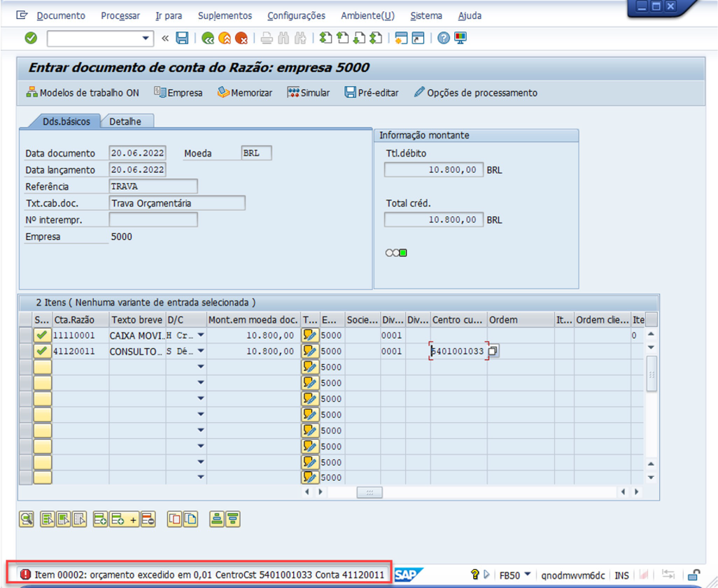Click the red Cancel icon

click(241, 38)
